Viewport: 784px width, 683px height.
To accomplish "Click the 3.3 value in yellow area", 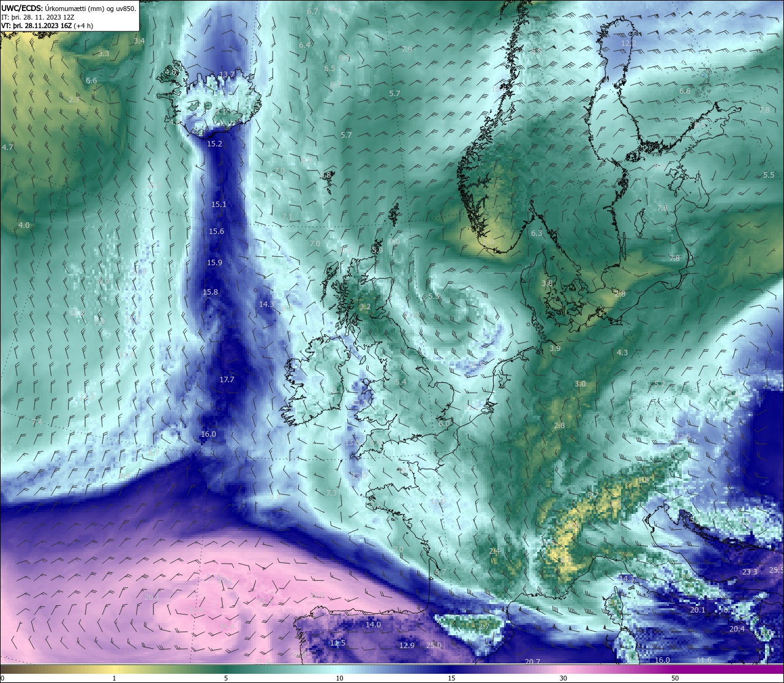I will [x=104, y=54].
